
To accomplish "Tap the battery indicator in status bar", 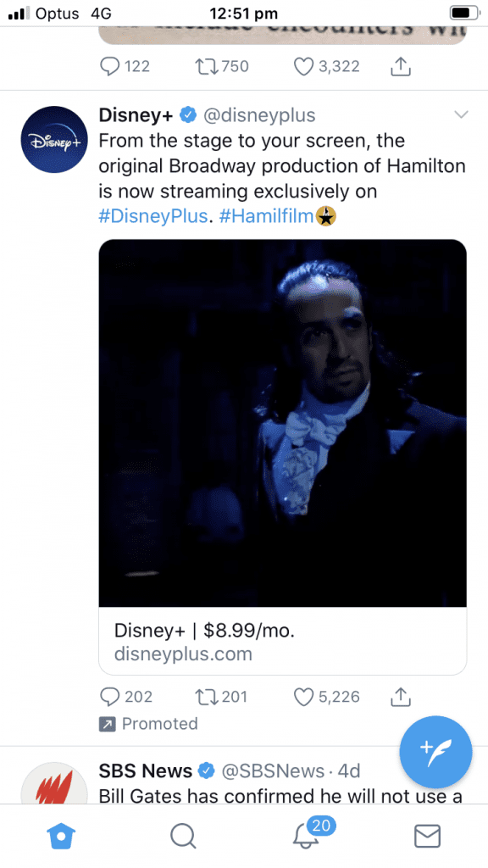I will pos(462,13).
